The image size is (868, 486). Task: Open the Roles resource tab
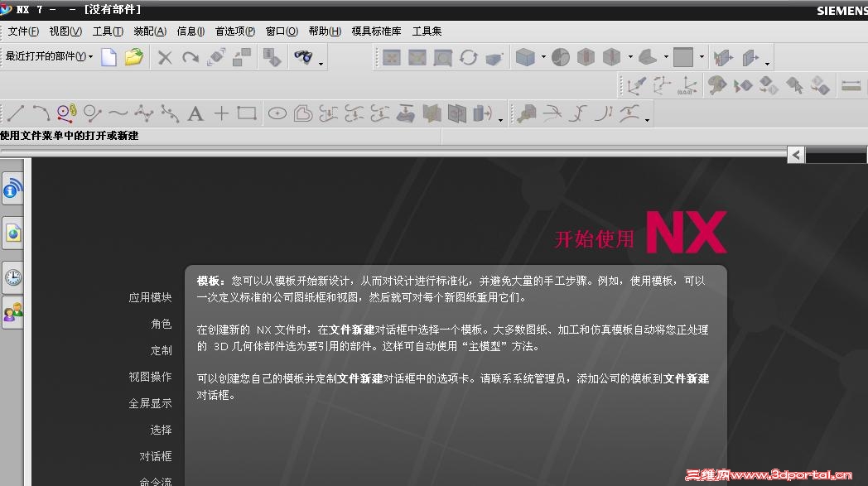click(x=12, y=312)
